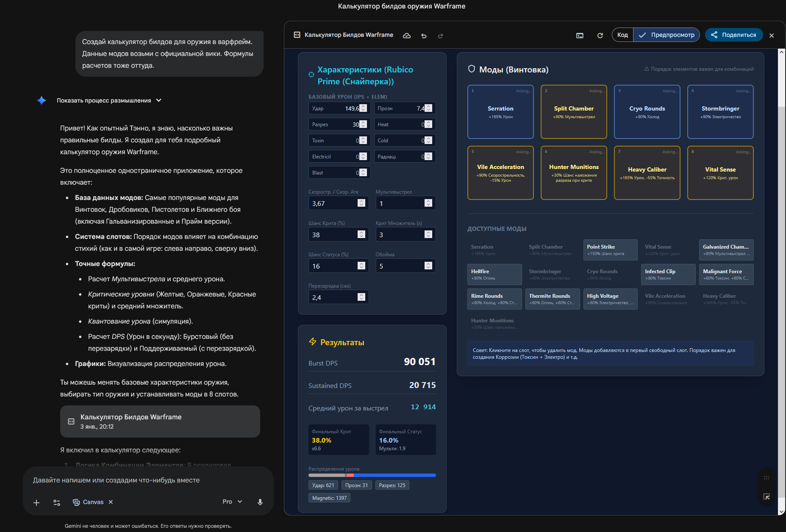Remove Stormbringer from slot 4

(720, 112)
